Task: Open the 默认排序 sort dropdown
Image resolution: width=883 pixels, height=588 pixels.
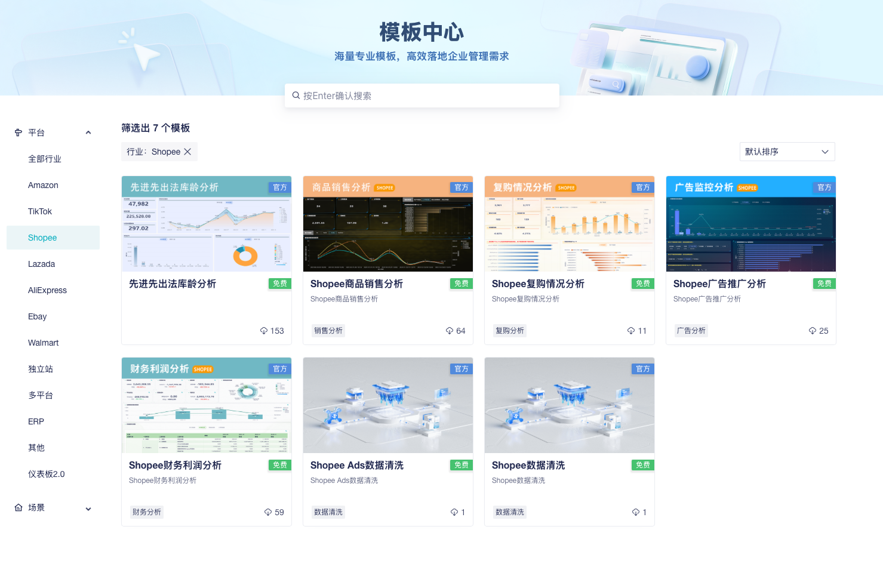Action: click(x=787, y=152)
